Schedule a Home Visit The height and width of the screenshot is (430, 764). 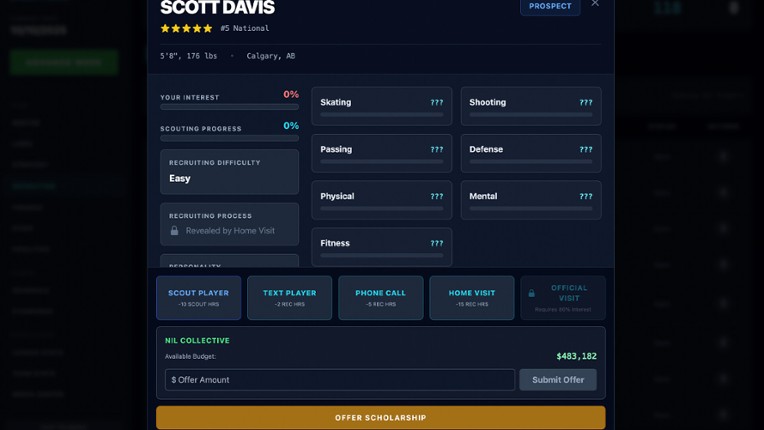click(x=472, y=298)
